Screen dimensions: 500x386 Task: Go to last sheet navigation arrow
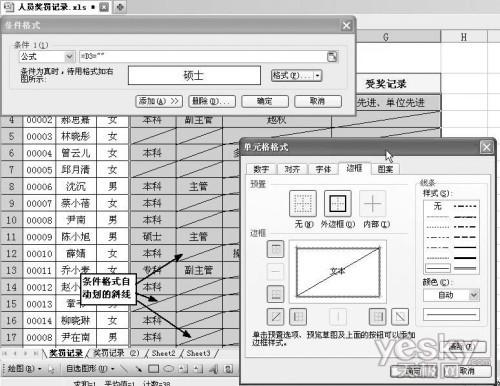coord(36,353)
